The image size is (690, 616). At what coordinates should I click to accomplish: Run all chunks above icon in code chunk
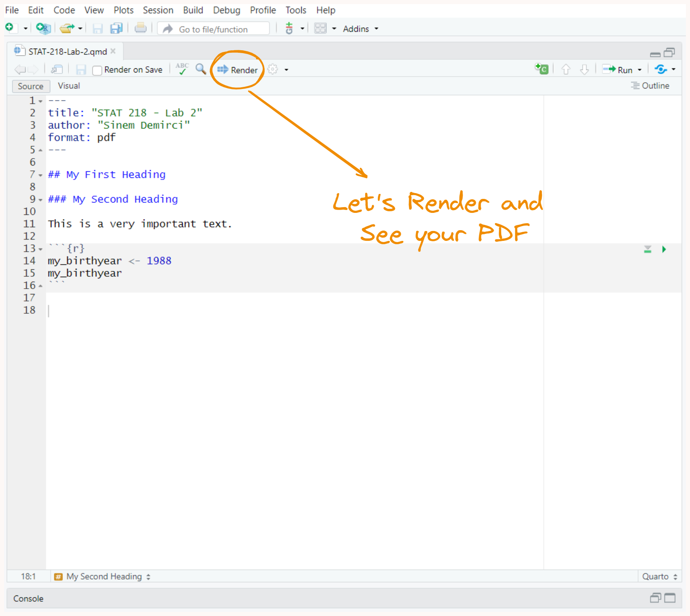click(648, 249)
